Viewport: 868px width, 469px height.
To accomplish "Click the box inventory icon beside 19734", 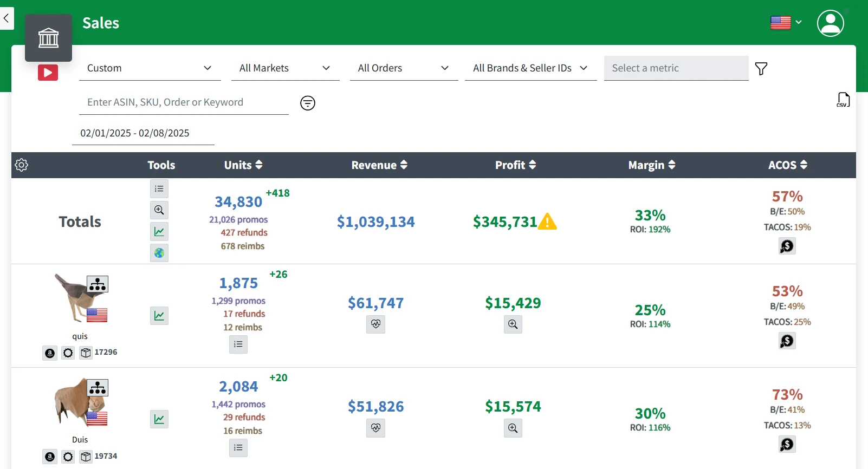I will click(x=86, y=457).
